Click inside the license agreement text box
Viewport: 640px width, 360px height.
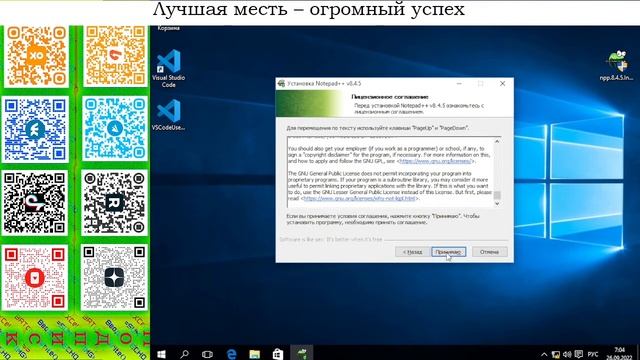pyautogui.click(x=391, y=172)
